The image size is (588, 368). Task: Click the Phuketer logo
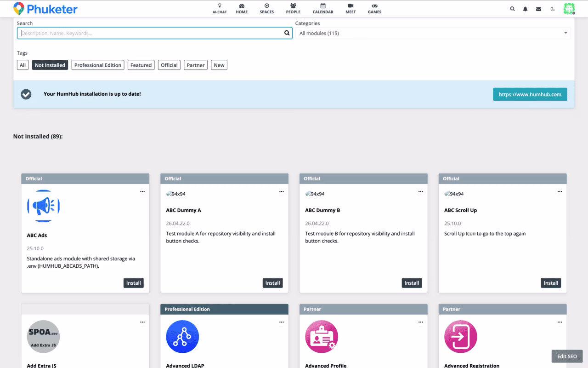[45, 9]
